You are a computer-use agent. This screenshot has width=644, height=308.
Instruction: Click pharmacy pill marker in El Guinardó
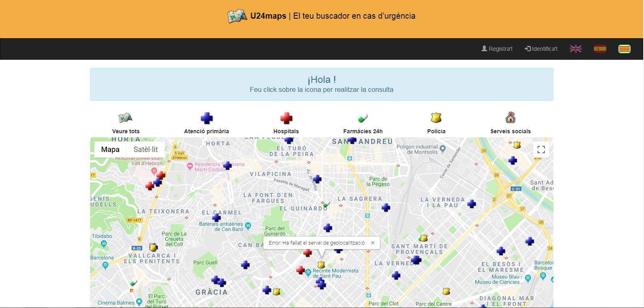(x=326, y=204)
